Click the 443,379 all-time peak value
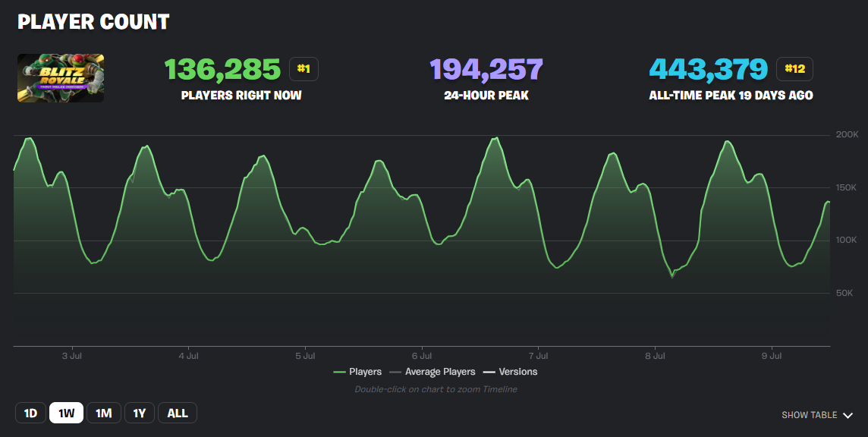The image size is (868, 437). coord(708,70)
